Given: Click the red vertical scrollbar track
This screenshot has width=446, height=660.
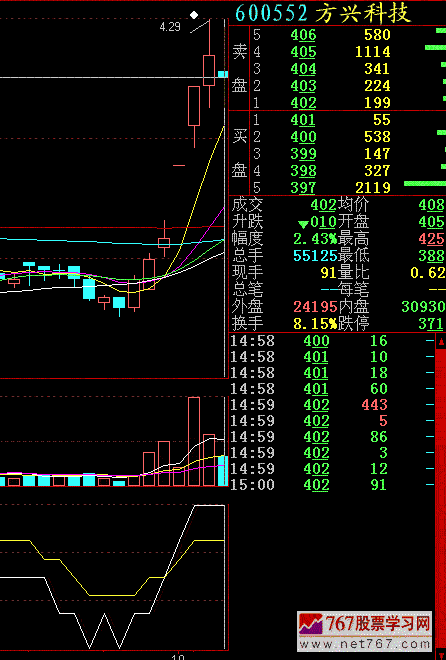Looking at the screenshot, I should point(441,497).
